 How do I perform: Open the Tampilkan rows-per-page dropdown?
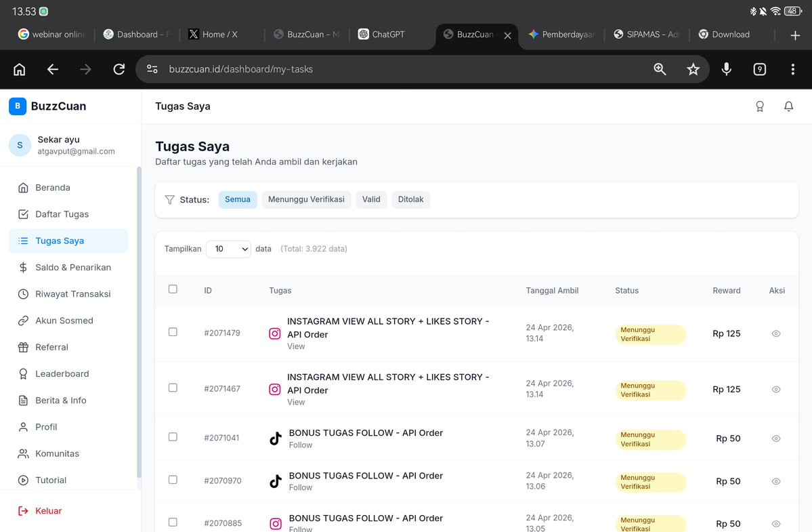tap(228, 249)
